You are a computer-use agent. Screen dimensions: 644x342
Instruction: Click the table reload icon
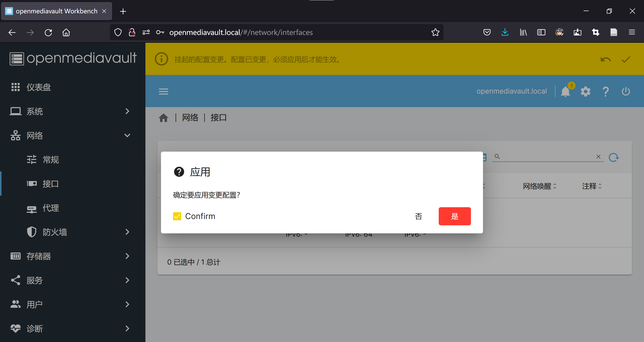[614, 157]
